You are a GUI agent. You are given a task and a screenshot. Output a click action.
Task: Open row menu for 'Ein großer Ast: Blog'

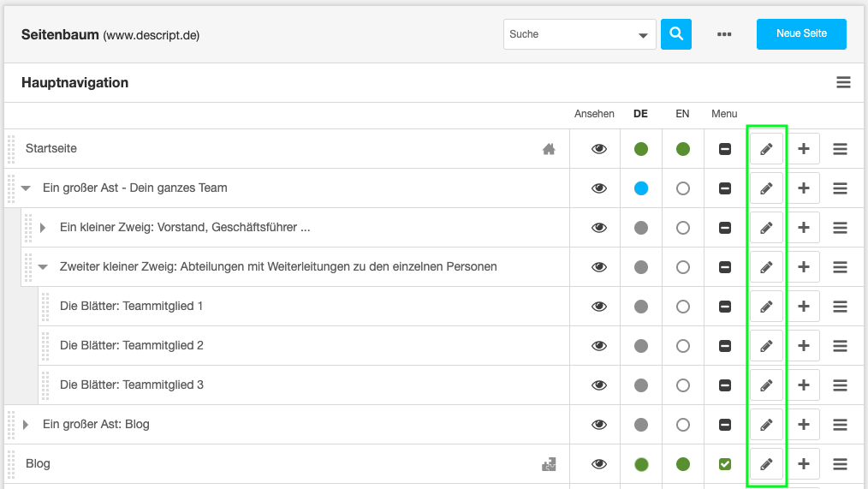point(840,424)
